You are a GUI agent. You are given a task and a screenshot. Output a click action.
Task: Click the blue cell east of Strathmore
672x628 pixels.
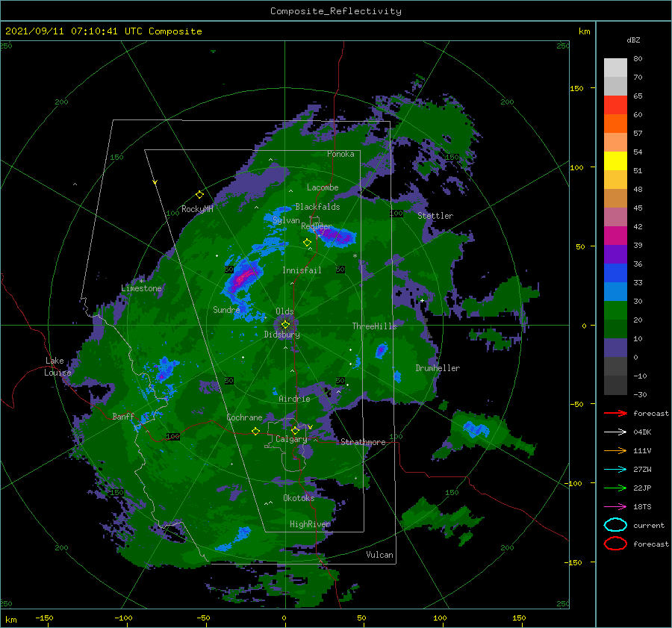tap(476, 429)
